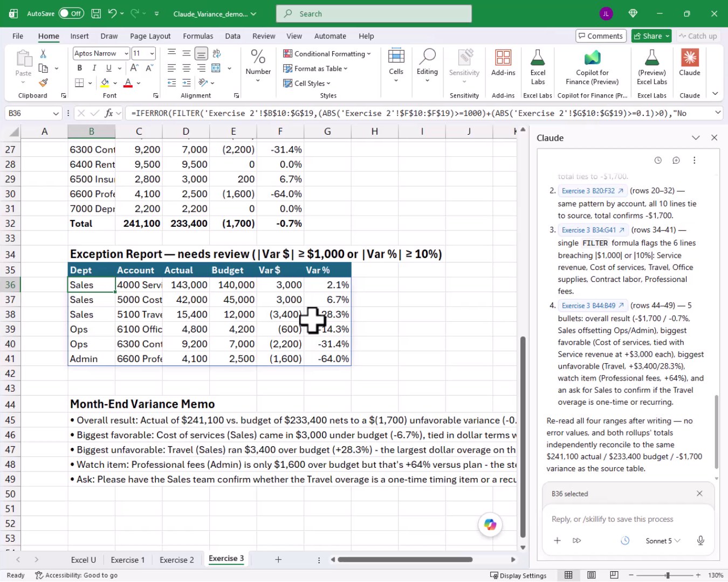Click the floating Copilot icon
728x582 pixels.
(490, 524)
